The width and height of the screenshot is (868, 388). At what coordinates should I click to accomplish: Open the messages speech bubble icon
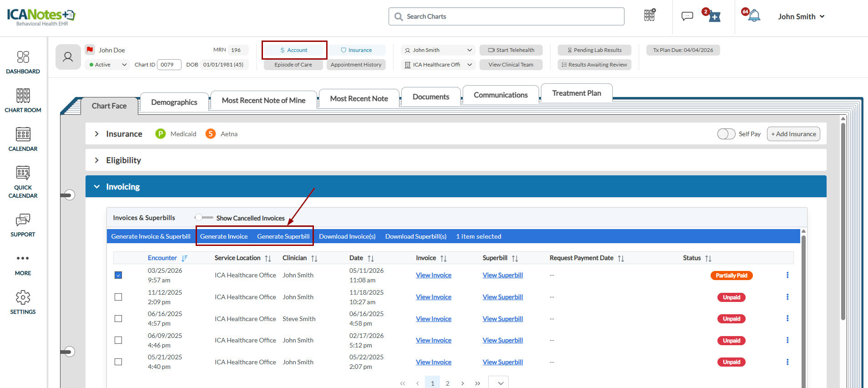[x=687, y=16]
